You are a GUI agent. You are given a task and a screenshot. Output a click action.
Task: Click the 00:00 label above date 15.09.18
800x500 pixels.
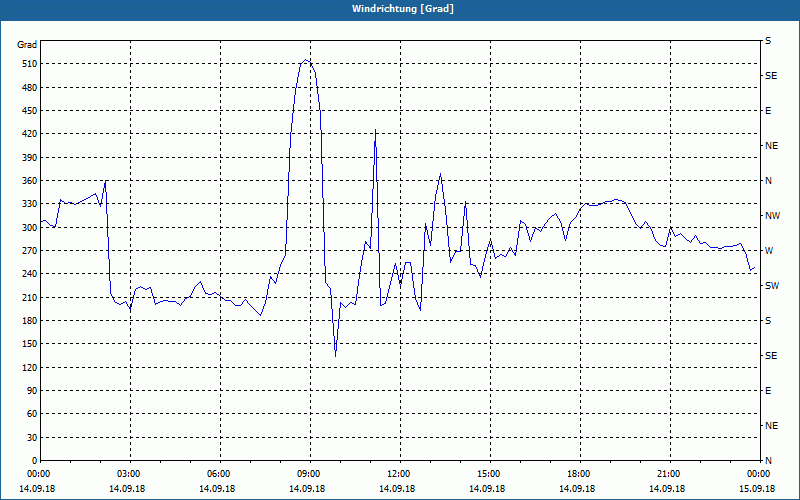[x=757, y=474]
